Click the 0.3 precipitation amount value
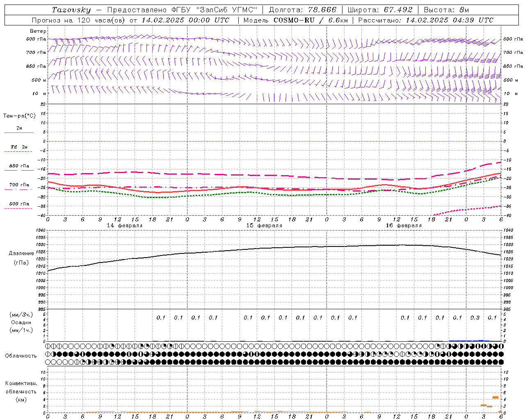Image resolution: width=525 pixels, height=420 pixels. click(x=475, y=317)
